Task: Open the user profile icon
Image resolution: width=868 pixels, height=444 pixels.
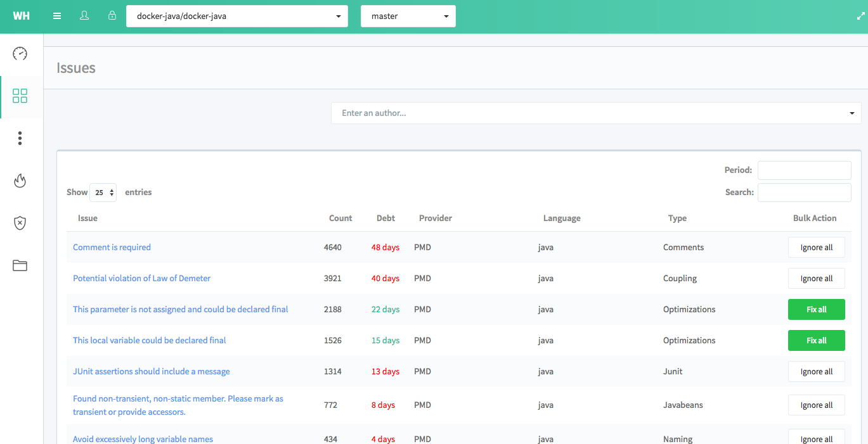Action: pyautogui.click(x=84, y=16)
